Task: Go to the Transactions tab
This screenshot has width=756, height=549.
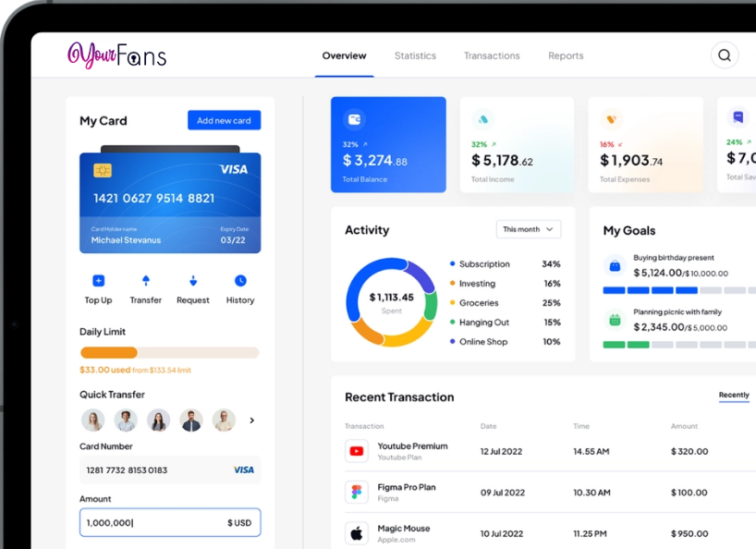Action: pyautogui.click(x=492, y=55)
